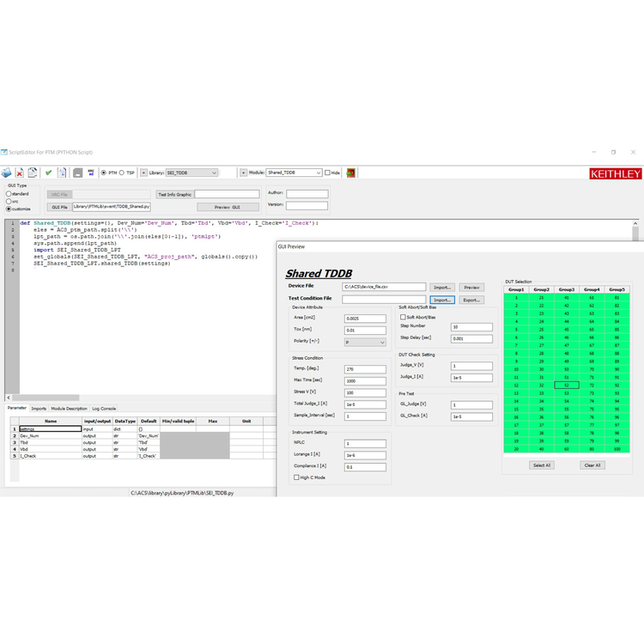Image resolution: width=644 pixels, height=644 pixels.
Task: Click the code editor vertical scrollbar
Action: coord(635,232)
